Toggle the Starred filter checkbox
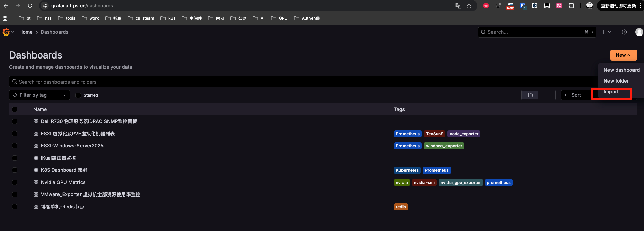The width and height of the screenshot is (644, 231). tap(78, 95)
